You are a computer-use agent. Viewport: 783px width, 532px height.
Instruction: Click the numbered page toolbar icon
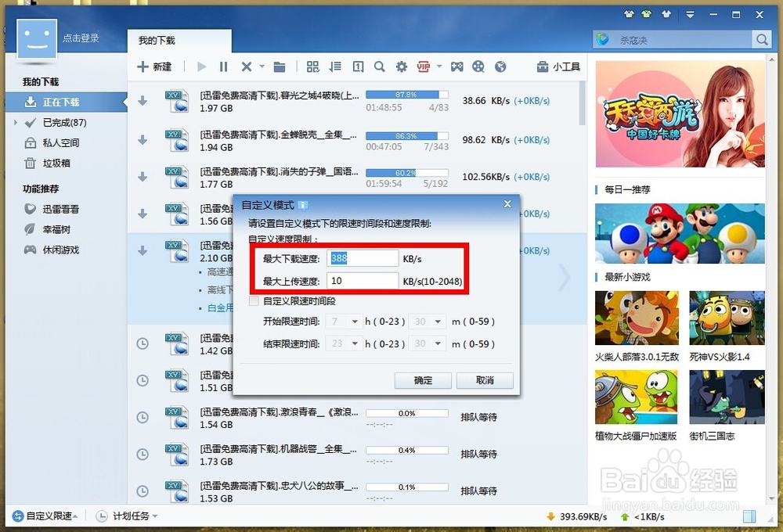[x=358, y=66]
